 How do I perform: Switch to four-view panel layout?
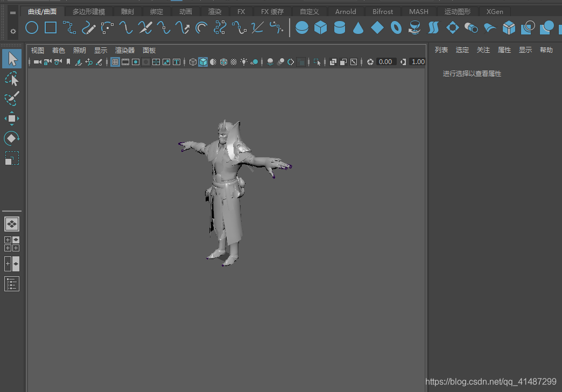(x=12, y=244)
